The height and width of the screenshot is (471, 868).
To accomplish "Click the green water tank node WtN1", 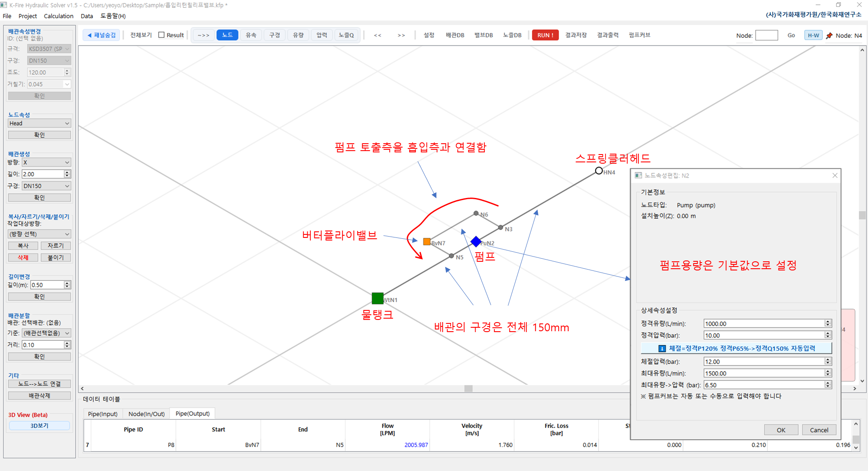I will pyautogui.click(x=378, y=298).
